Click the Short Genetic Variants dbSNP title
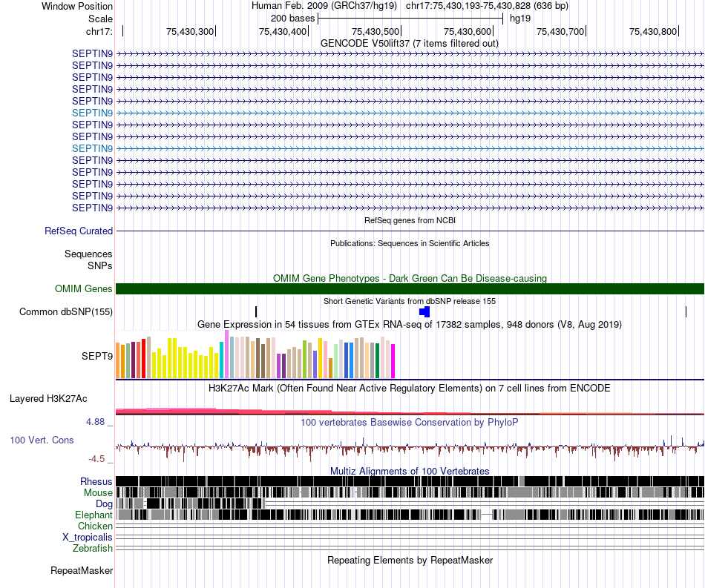This screenshot has height=588, width=705. (410, 301)
